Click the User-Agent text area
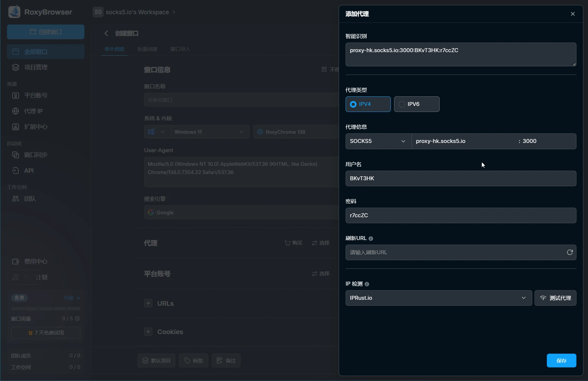588x381 pixels. point(241,172)
